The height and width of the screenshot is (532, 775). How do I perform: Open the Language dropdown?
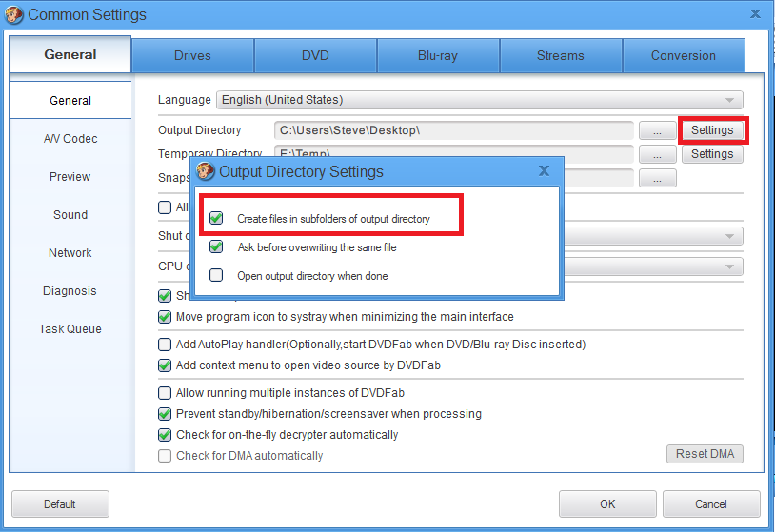point(480,100)
